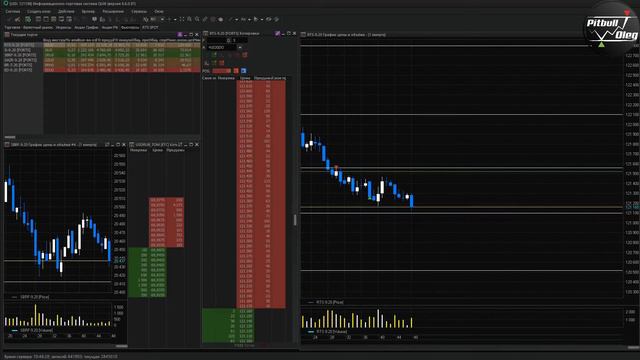Select the RTS-9.20 [FORTS] row
640x360 pixels.
coord(102,45)
